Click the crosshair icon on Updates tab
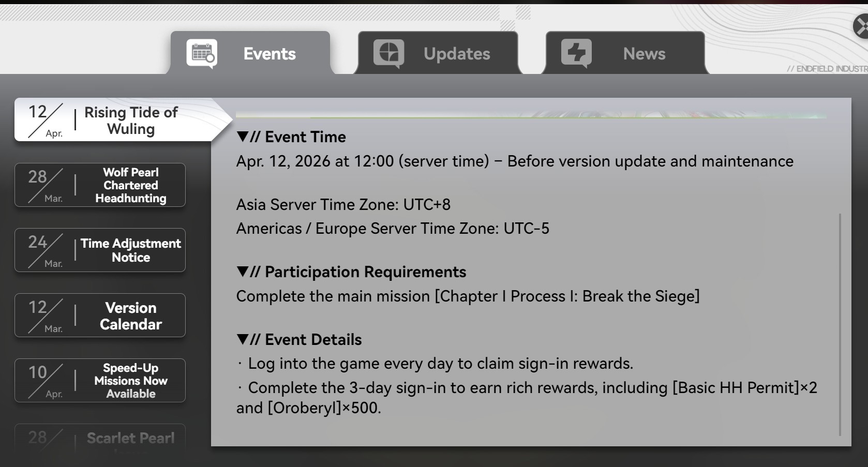This screenshot has width=868, height=467. tap(389, 54)
